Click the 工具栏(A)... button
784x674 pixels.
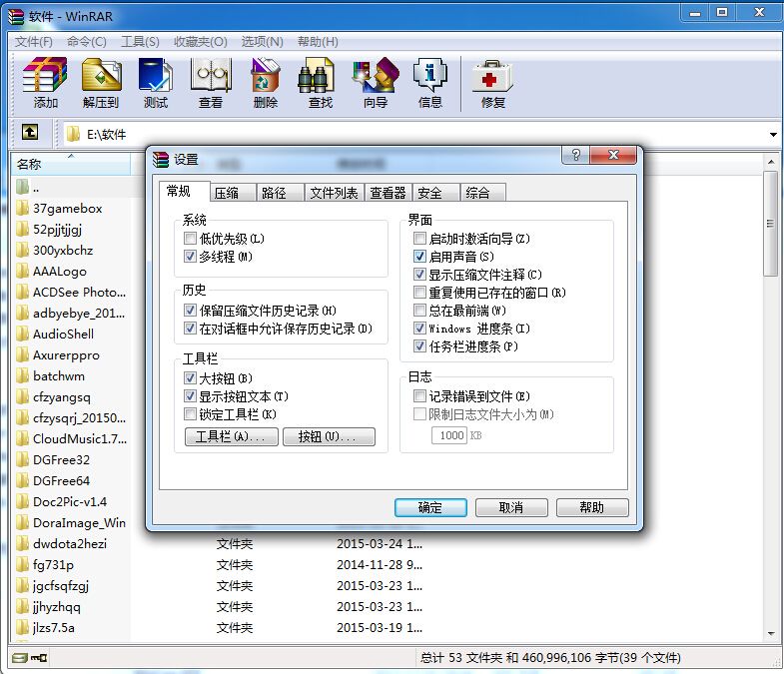click(x=231, y=436)
